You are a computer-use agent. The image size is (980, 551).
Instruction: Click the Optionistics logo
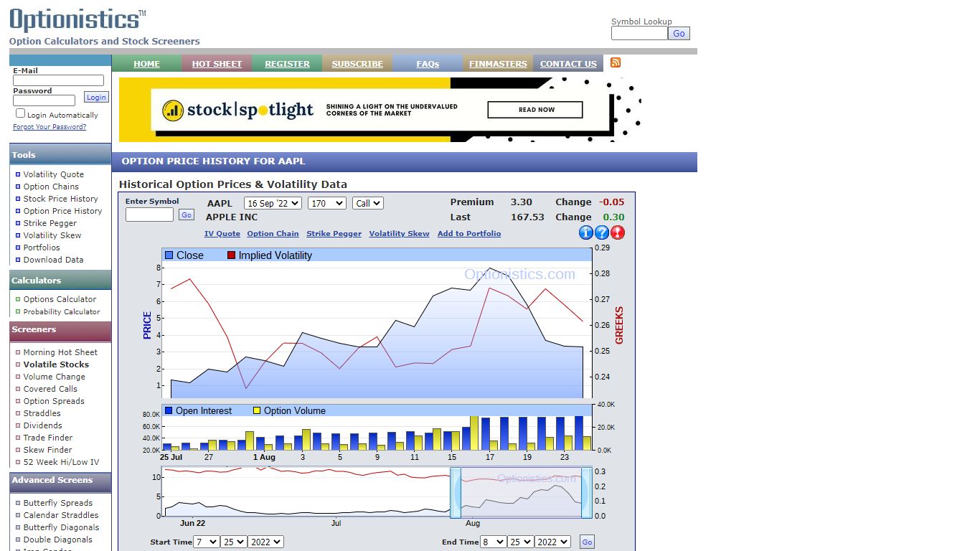[x=77, y=19]
